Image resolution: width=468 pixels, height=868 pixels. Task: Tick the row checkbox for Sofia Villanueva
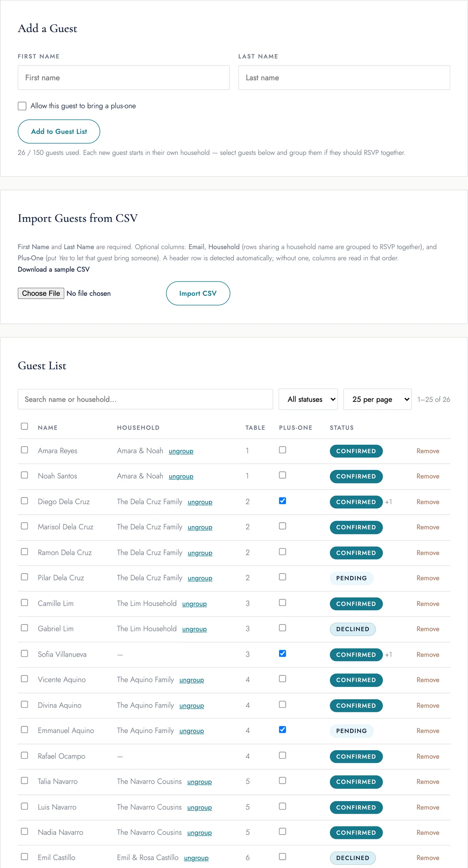pos(25,654)
